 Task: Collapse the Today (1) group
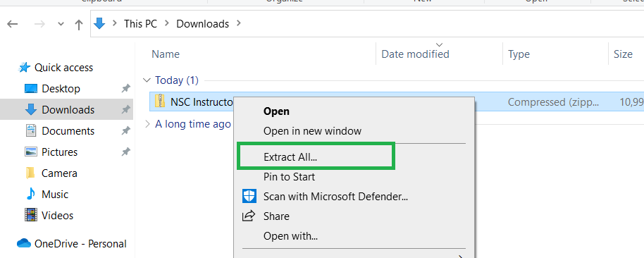pyautogui.click(x=147, y=80)
